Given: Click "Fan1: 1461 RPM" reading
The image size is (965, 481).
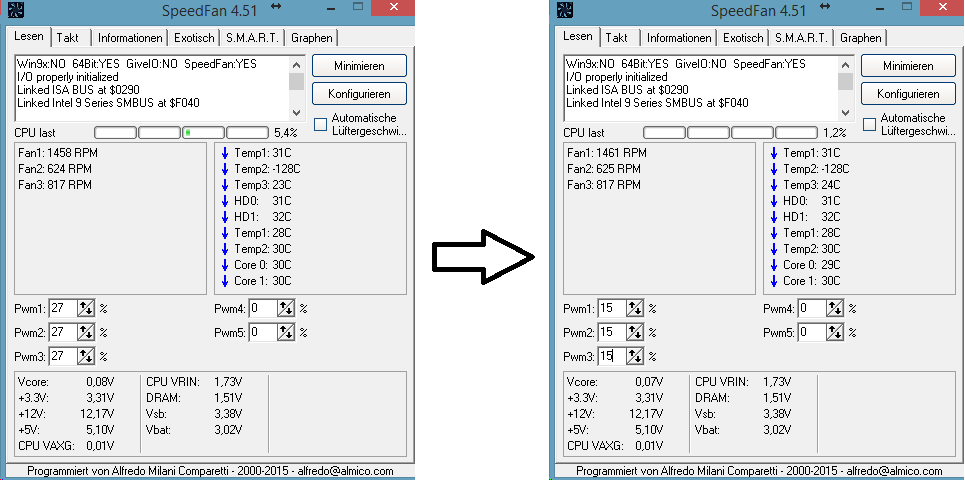Looking at the screenshot, I should 606,153.
